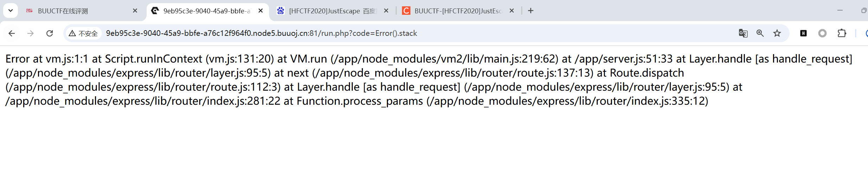868x175 pixels.
Task: Click the forward navigation arrow
Action: point(31,33)
